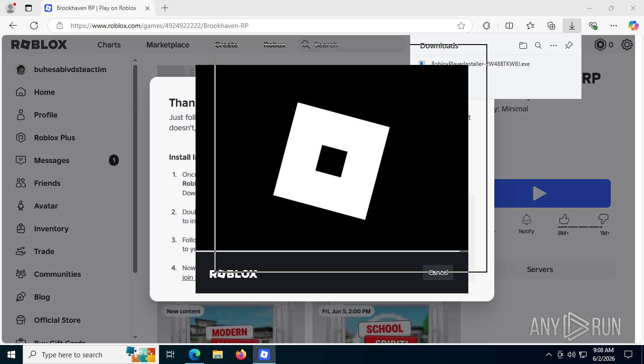Click the Messages unread count badge
The width and height of the screenshot is (644, 364).
pyautogui.click(x=114, y=160)
